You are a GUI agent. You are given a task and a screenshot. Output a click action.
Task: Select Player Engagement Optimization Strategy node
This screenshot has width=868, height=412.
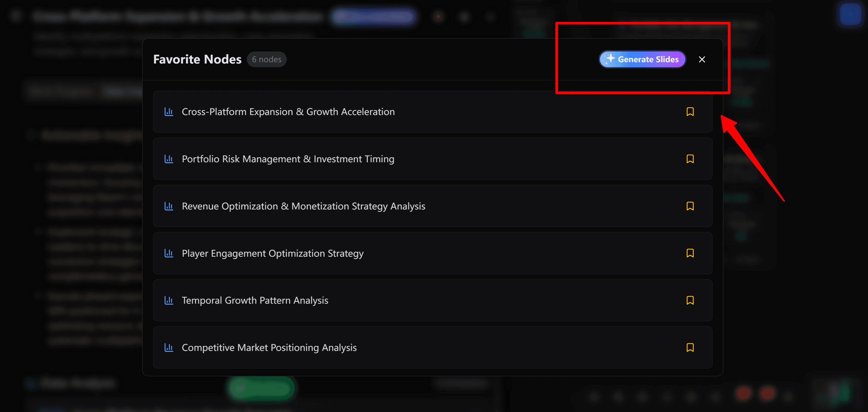tap(433, 253)
